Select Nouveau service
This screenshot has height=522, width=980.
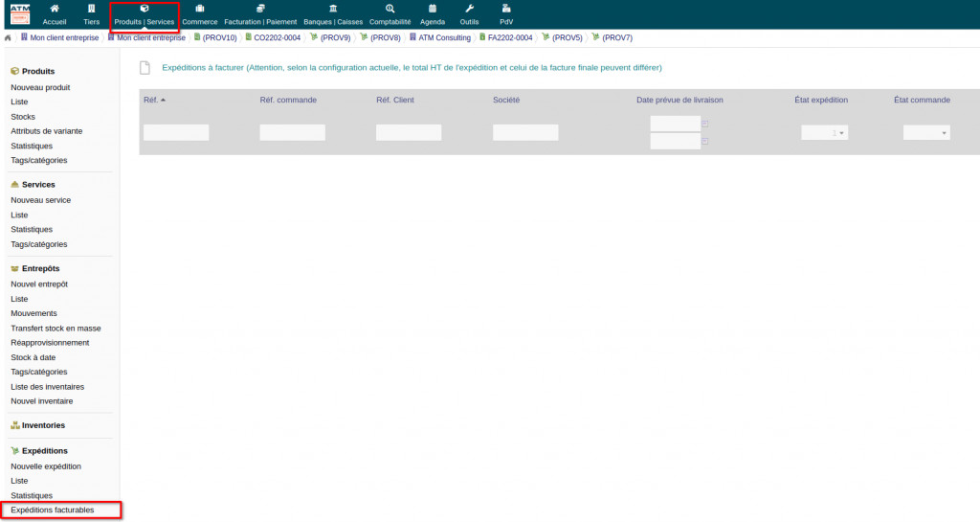click(40, 200)
